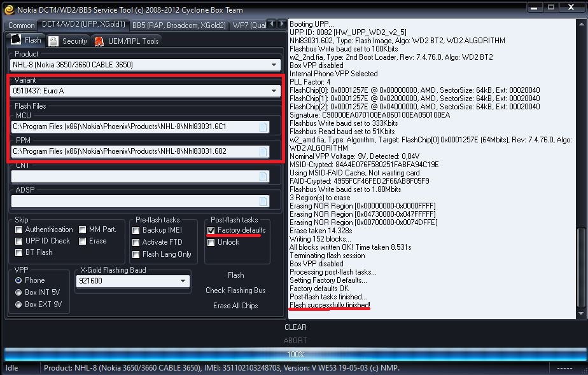Click the log output scrollbar
This screenshot has height=375, width=588.
[x=579, y=267]
